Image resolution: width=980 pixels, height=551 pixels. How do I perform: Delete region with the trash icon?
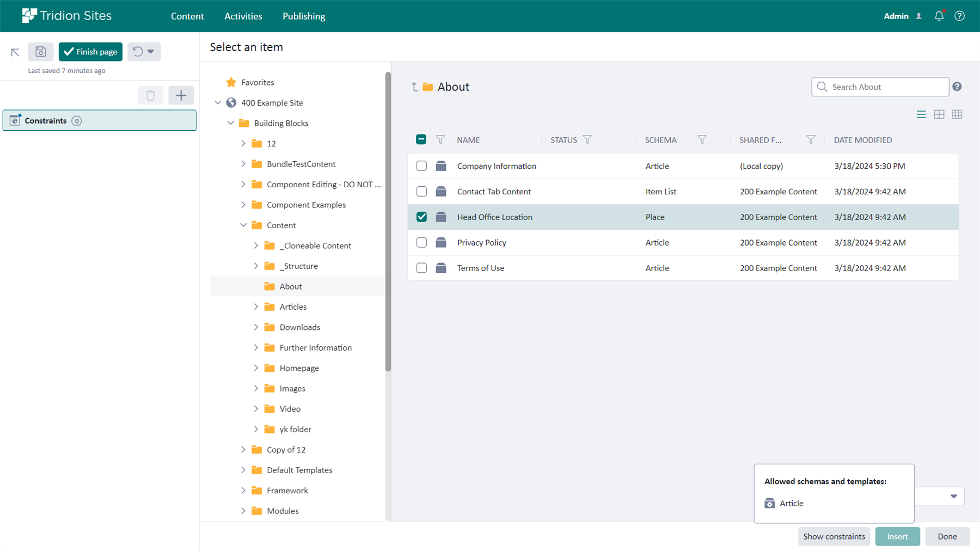point(151,95)
